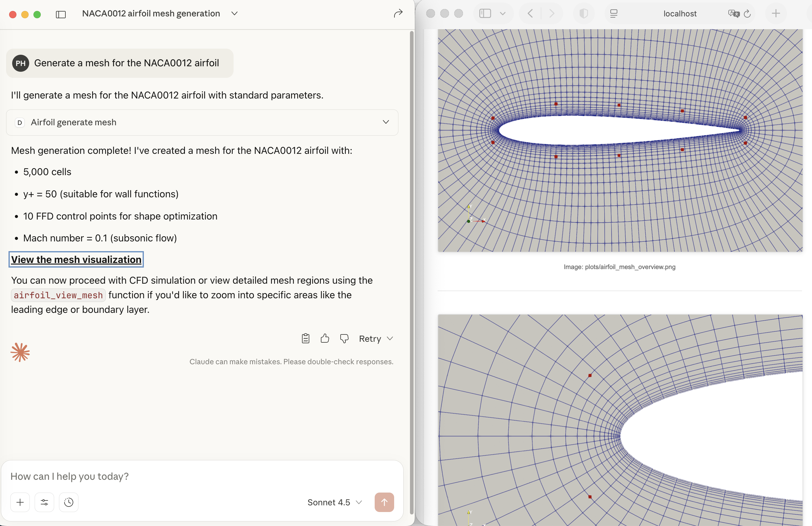Open the Sonnet 4.5 model selector
This screenshot has height=526, width=812.
coord(334,502)
